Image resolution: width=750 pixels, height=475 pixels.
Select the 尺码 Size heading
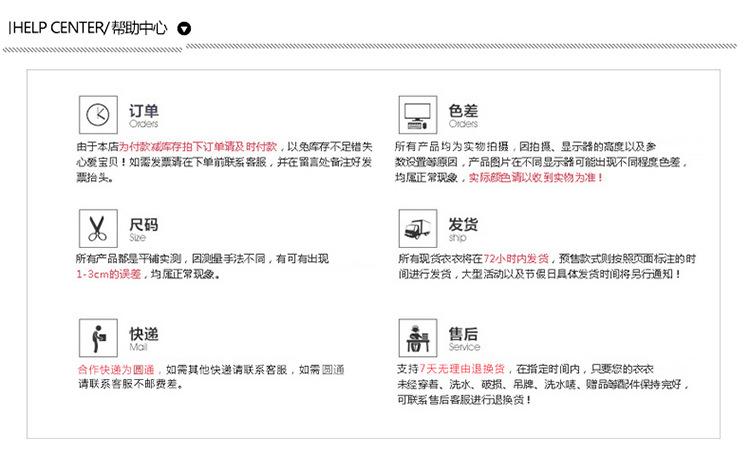(144, 227)
